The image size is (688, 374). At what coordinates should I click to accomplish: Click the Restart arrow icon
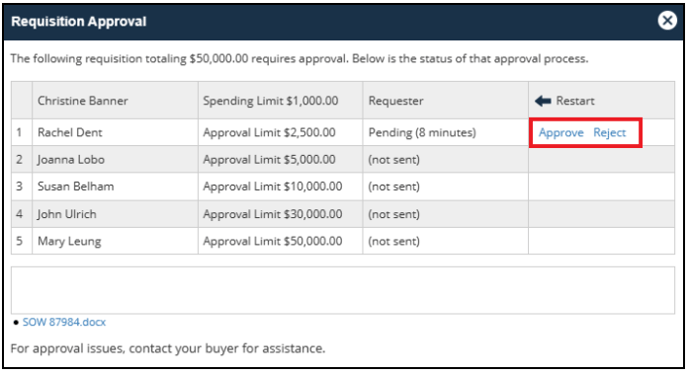coord(543,101)
